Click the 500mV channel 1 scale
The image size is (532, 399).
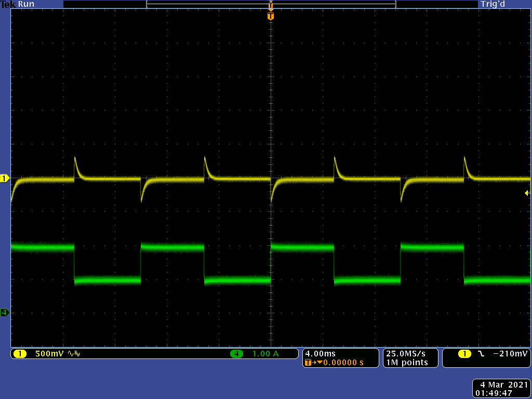click(49, 354)
